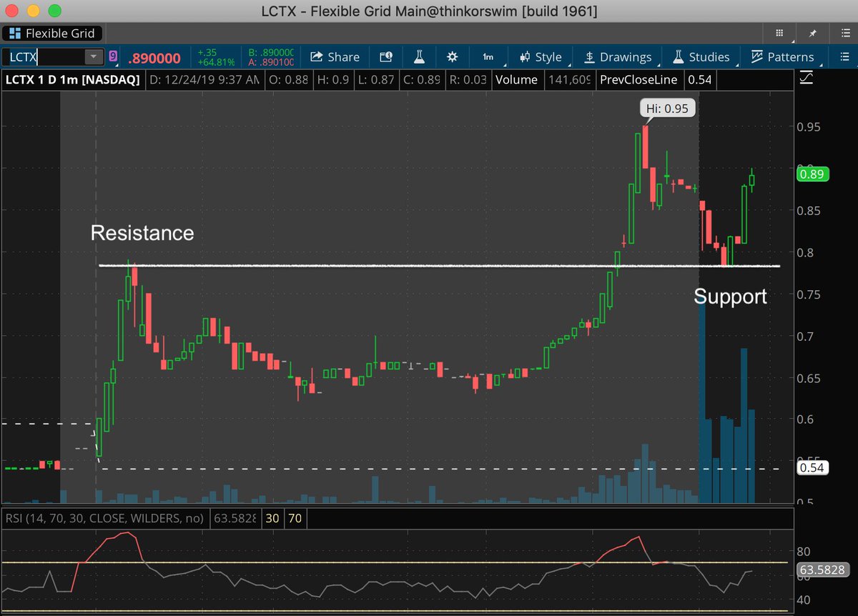
Task: Click the volume value 141,609 in header
Action: (568, 80)
